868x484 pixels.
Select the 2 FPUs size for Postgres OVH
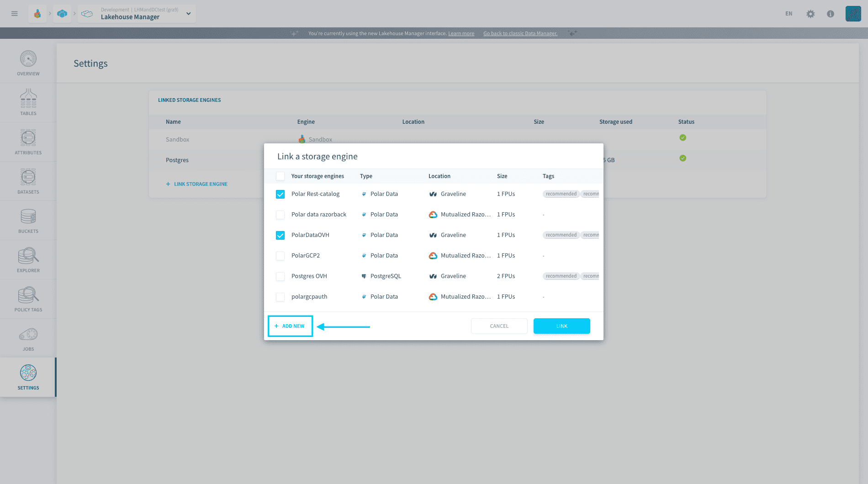(x=506, y=276)
